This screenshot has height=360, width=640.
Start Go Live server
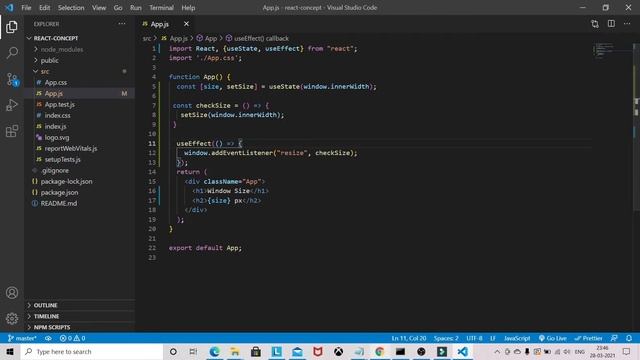[552, 338]
